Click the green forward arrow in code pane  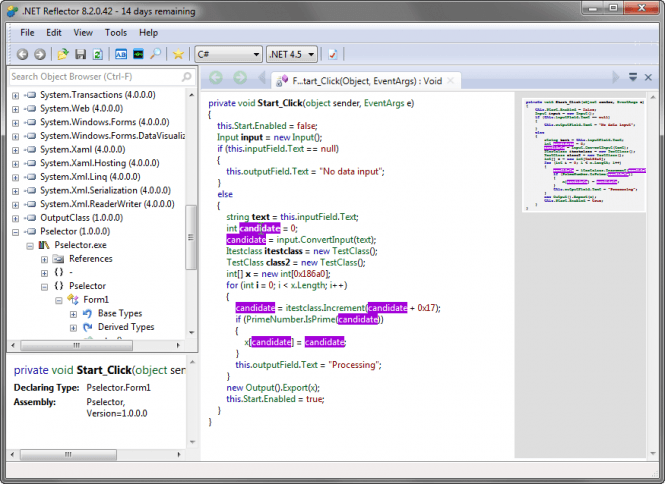click(240, 78)
